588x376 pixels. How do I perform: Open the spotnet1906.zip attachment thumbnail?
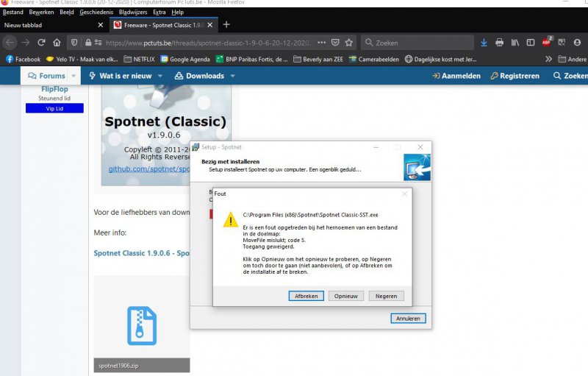click(x=142, y=325)
